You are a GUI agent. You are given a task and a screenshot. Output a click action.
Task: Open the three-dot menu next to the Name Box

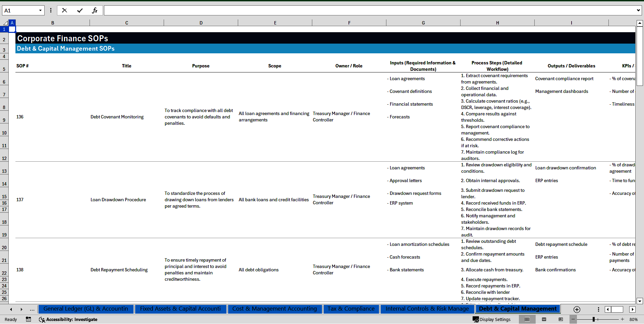coord(51,10)
